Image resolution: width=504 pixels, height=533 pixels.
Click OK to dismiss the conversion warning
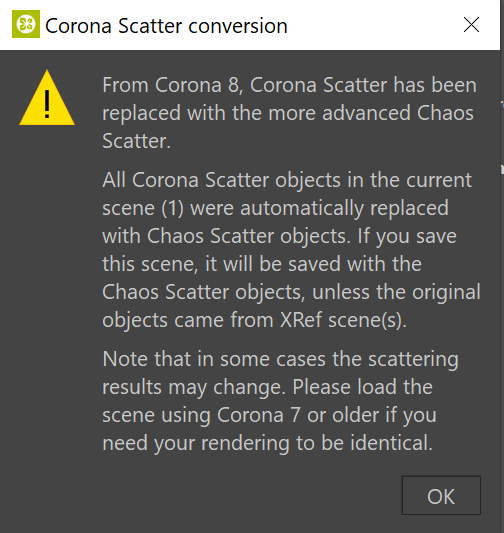441,495
